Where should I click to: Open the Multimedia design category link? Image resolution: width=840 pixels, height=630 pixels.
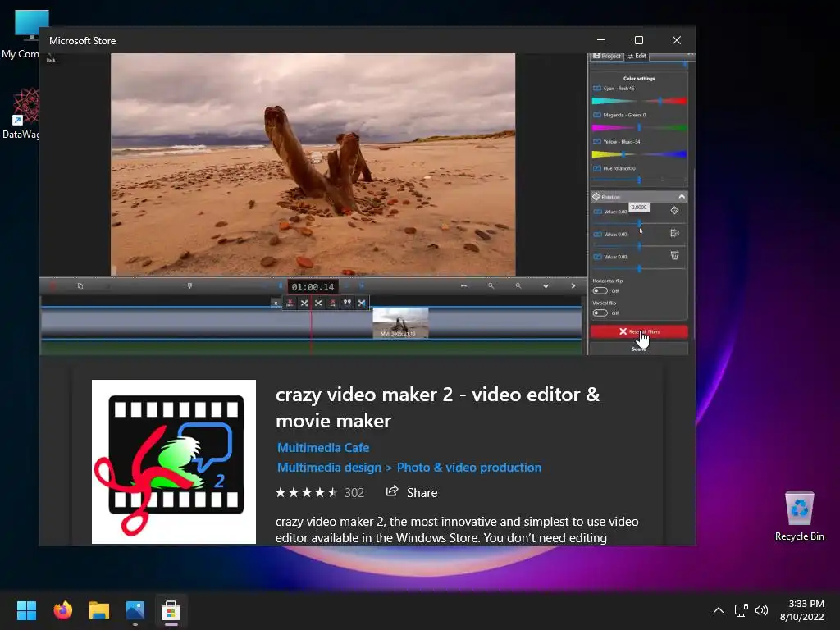(x=329, y=467)
